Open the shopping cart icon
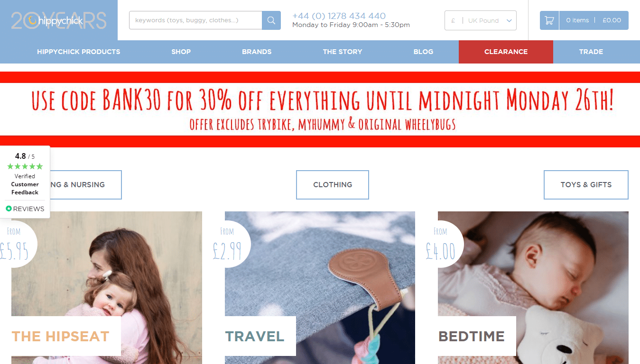This screenshot has height=364, width=640. (x=549, y=20)
